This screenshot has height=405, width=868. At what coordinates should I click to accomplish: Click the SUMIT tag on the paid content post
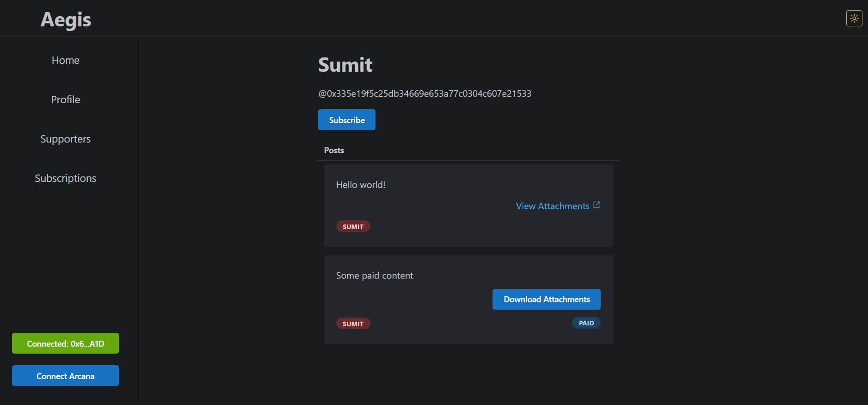(353, 324)
